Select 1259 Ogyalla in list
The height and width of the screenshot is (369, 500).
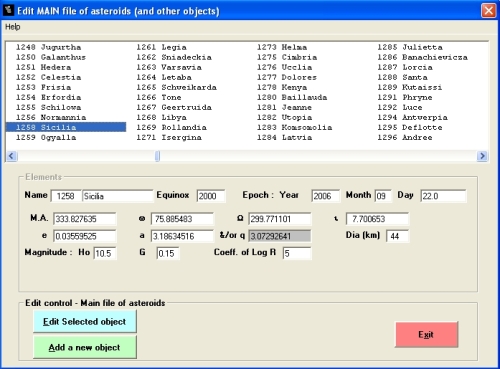(x=46, y=137)
